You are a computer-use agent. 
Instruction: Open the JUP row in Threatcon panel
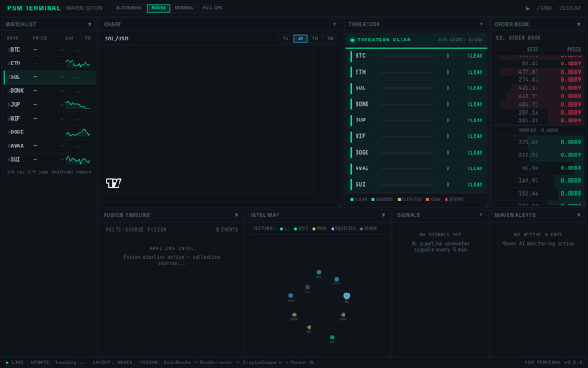pos(416,121)
